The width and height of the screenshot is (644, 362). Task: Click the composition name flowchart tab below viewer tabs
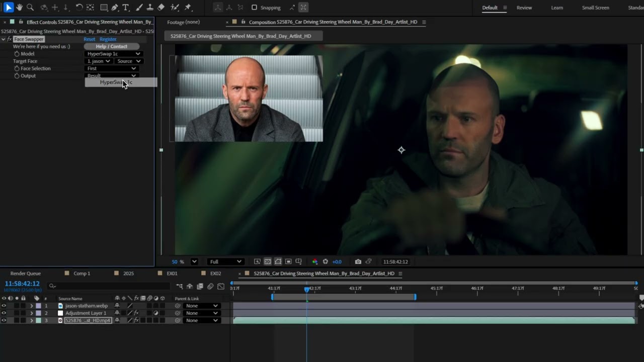tap(243, 36)
